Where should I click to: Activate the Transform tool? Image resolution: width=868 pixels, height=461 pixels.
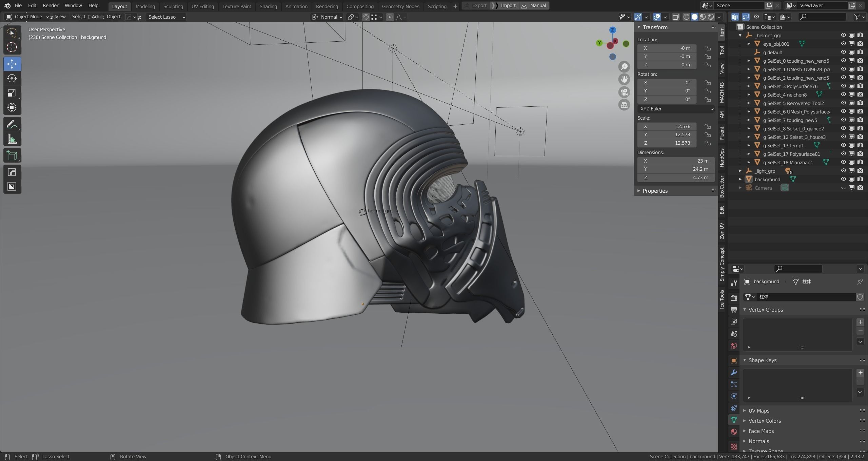12,107
